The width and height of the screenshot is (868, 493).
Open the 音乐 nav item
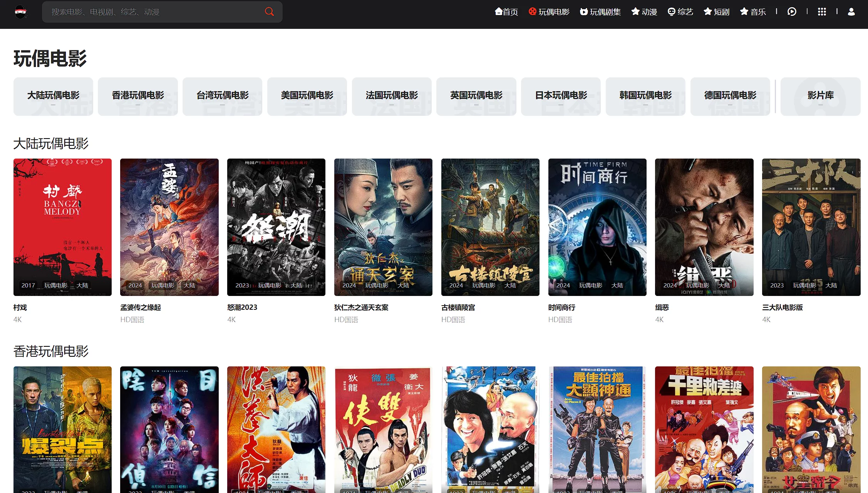pyautogui.click(x=753, y=12)
